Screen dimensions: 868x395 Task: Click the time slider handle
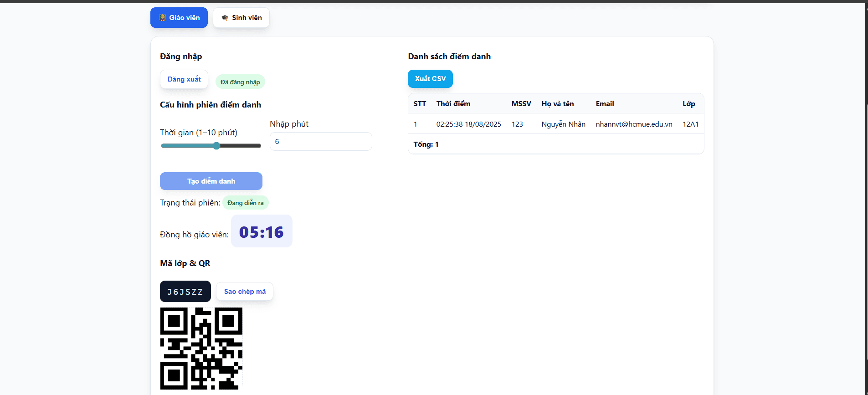tap(216, 146)
